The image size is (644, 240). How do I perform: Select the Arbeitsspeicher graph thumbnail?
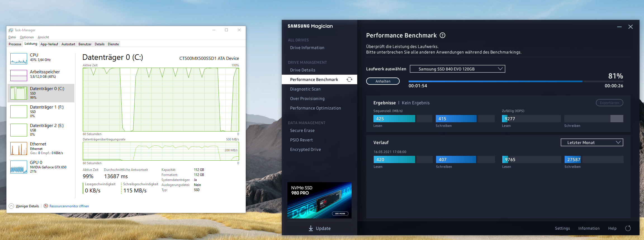coord(19,76)
